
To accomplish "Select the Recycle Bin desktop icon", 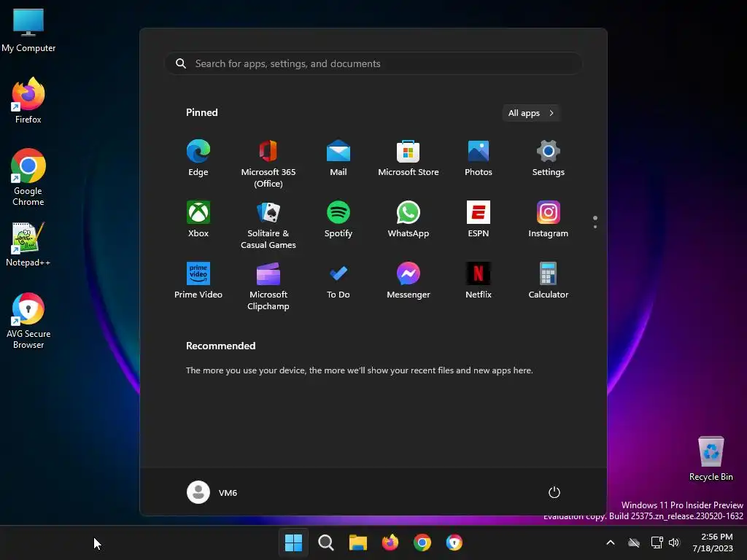I will coord(711,459).
